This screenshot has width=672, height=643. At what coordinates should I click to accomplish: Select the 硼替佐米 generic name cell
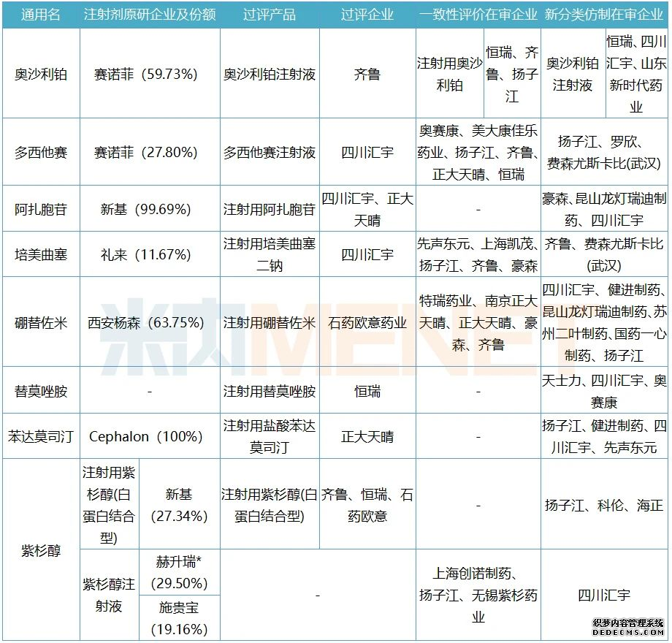click(41, 322)
